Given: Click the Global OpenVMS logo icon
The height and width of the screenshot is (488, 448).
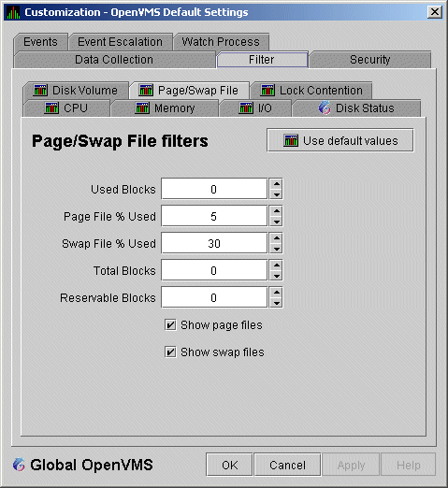Looking at the screenshot, I should (19, 465).
